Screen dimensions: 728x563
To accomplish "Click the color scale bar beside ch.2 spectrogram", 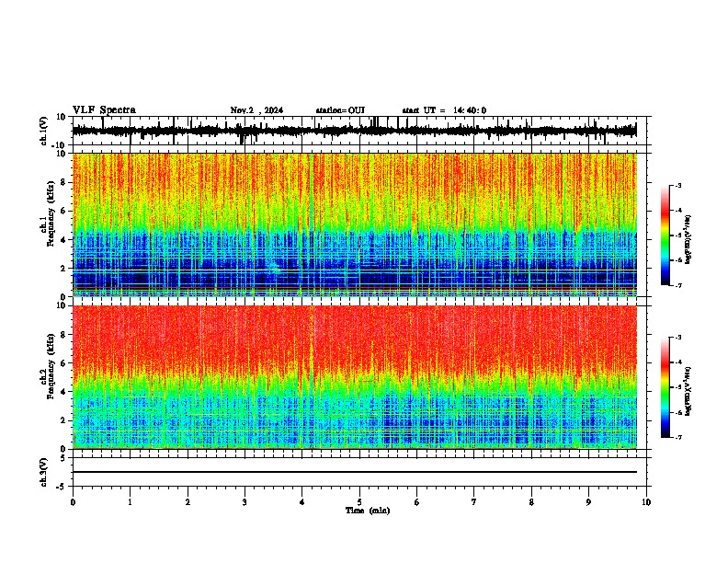I will click(x=665, y=387).
